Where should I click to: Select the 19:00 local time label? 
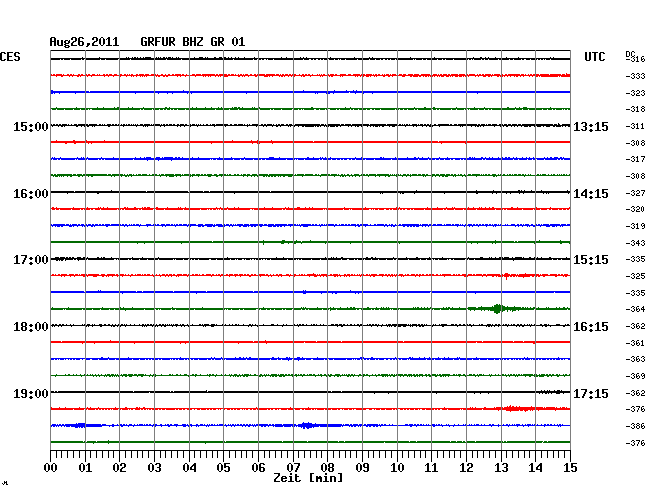point(31,393)
